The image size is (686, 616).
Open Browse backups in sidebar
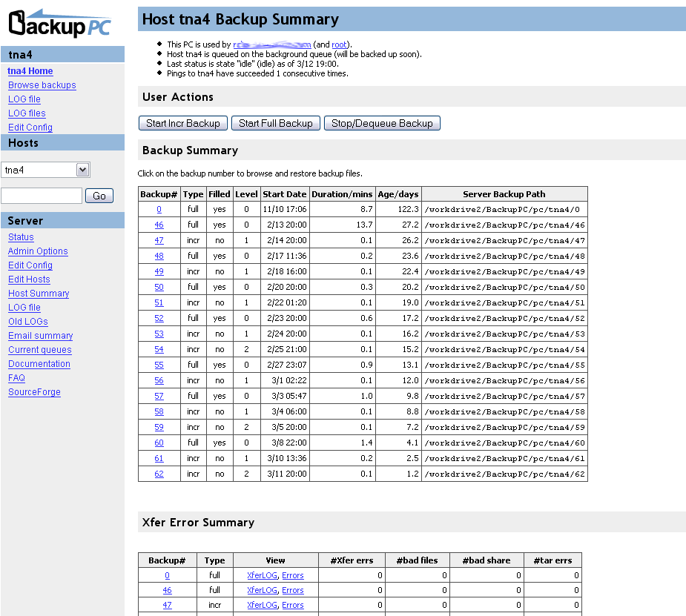point(42,85)
